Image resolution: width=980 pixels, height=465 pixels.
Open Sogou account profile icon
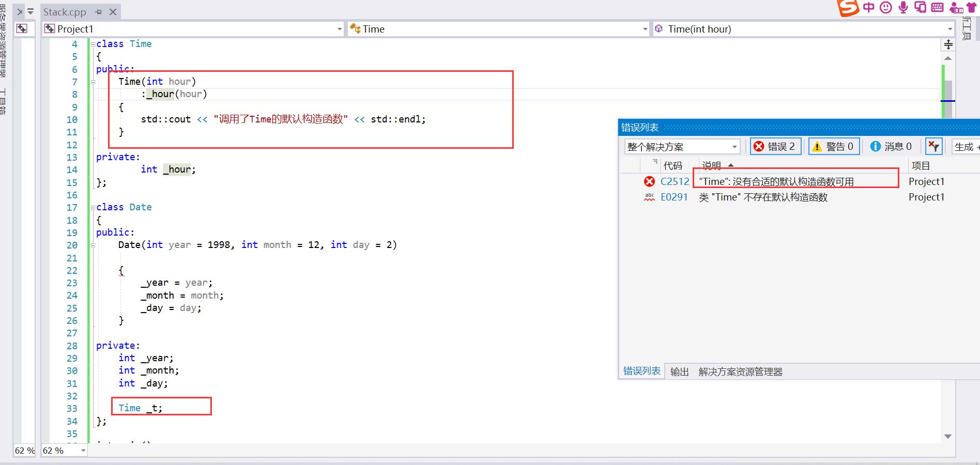[x=957, y=8]
